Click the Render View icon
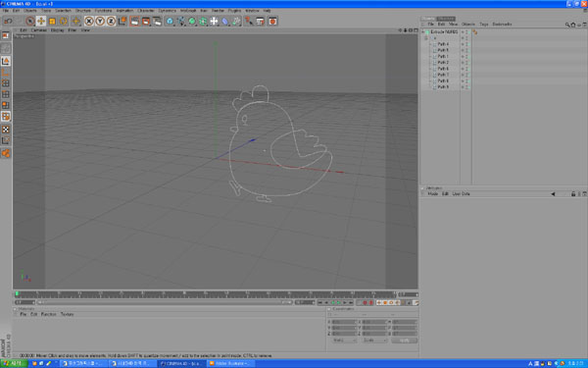Viewport: 588px width, 368px height. click(134, 21)
